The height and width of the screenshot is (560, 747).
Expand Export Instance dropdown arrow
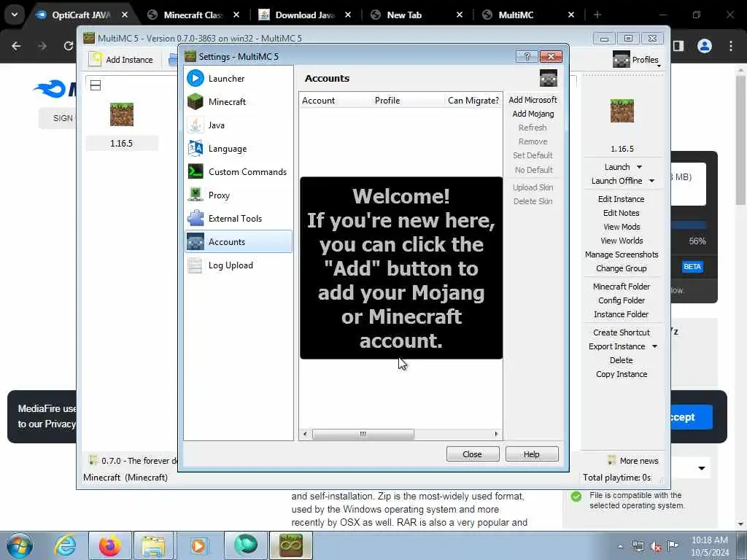click(x=654, y=346)
